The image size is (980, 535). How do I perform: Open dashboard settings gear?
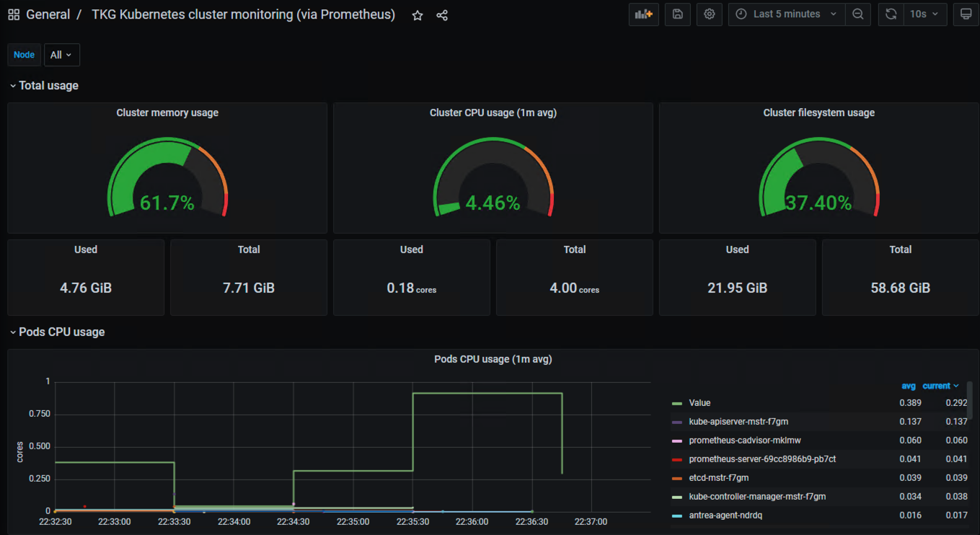point(710,14)
